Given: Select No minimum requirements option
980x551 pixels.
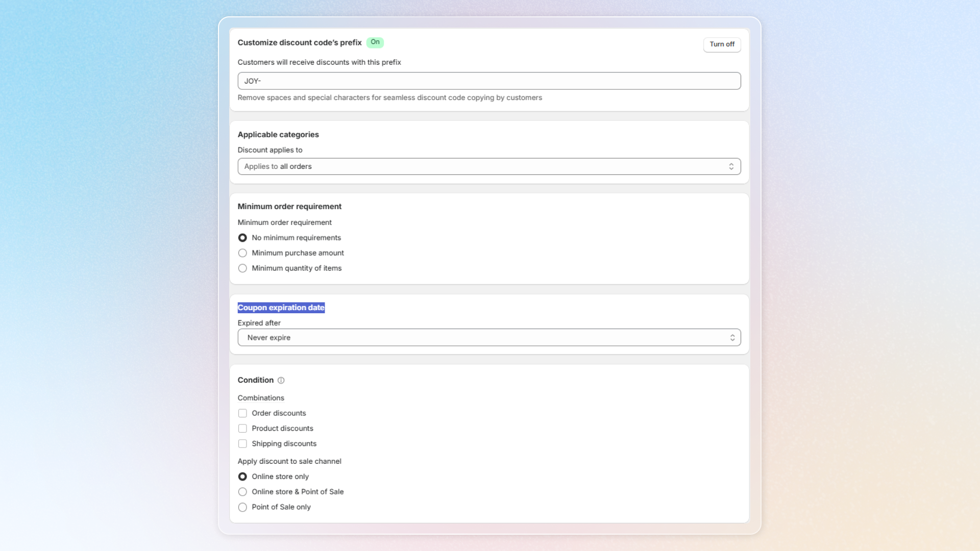Looking at the screenshot, I should [x=243, y=238].
